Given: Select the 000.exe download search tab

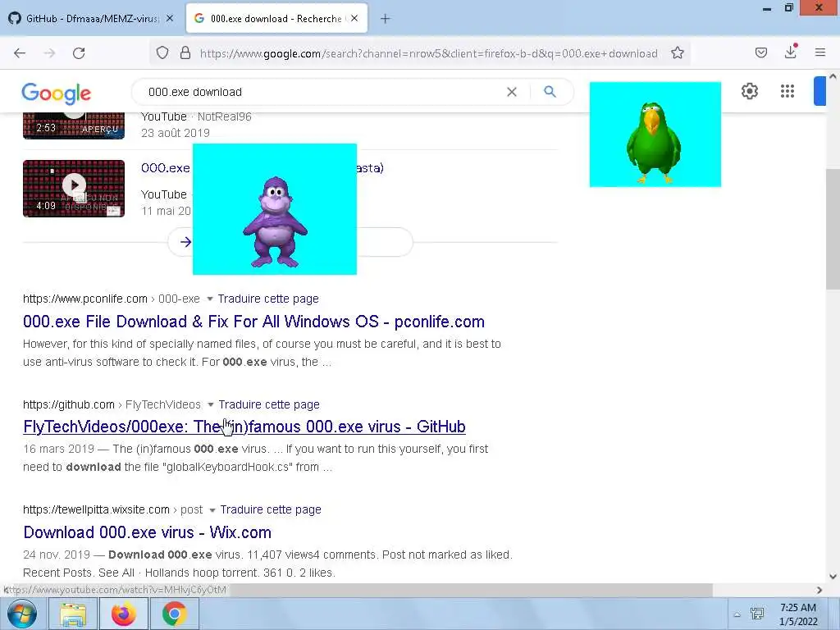Looking at the screenshot, I should point(276,19).
